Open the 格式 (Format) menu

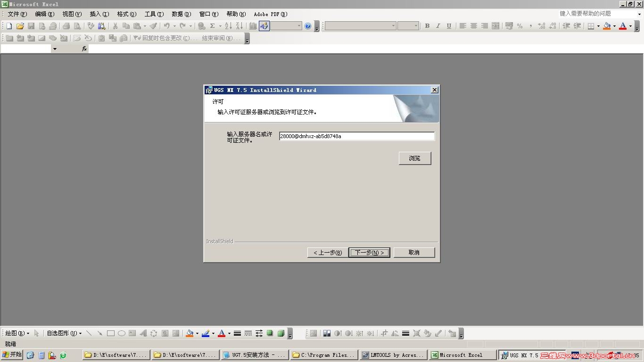coord(126,14)
